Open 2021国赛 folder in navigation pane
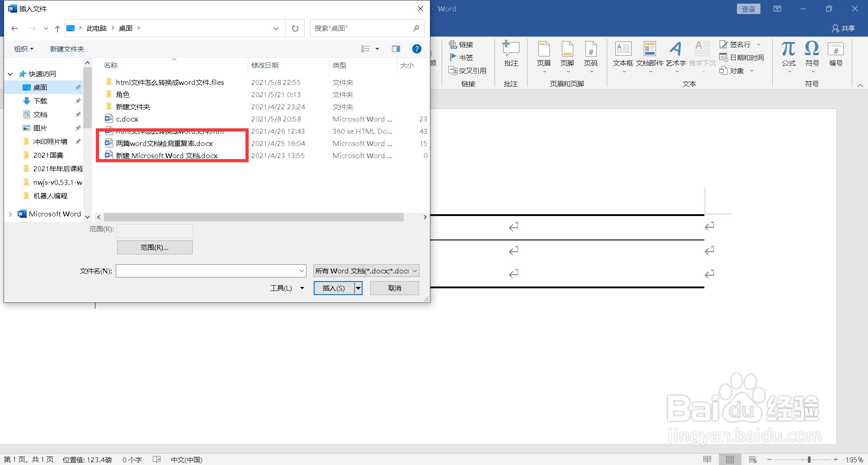The image size is (868, 465). click(48, 155)
